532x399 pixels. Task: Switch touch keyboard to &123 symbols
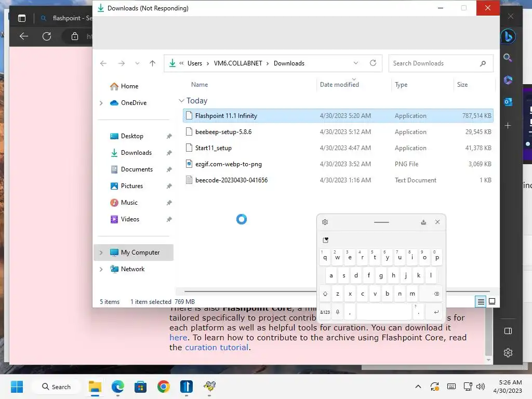tap(325, 312)
